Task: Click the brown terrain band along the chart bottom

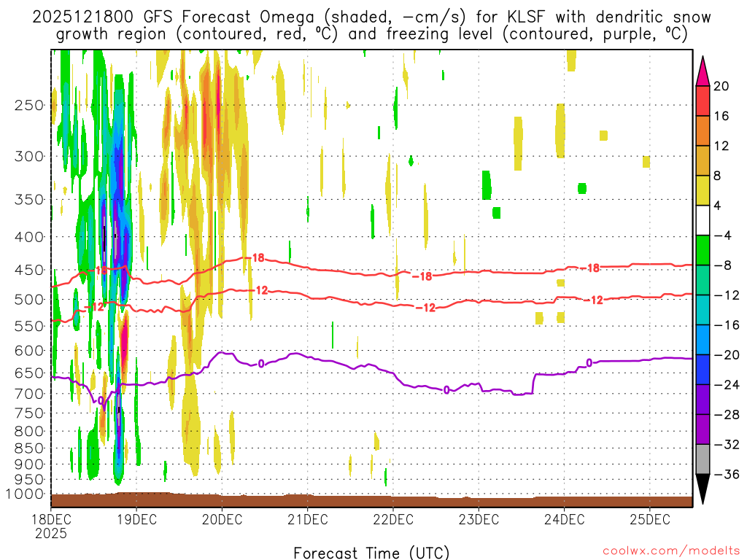Action: 371,501
